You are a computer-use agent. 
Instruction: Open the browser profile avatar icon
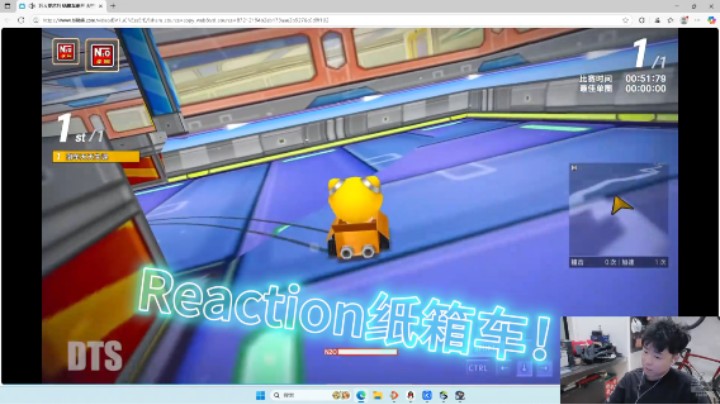(685, 20)
